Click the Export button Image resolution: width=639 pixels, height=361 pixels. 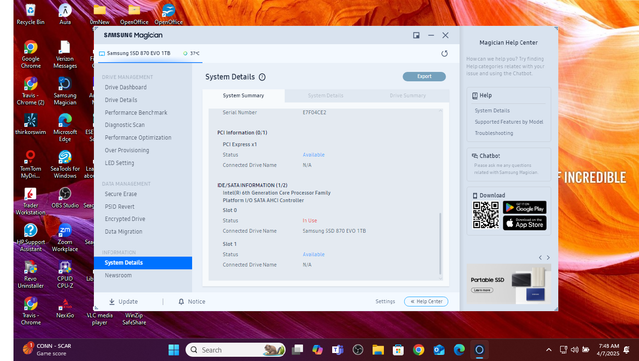click(424, 76)
